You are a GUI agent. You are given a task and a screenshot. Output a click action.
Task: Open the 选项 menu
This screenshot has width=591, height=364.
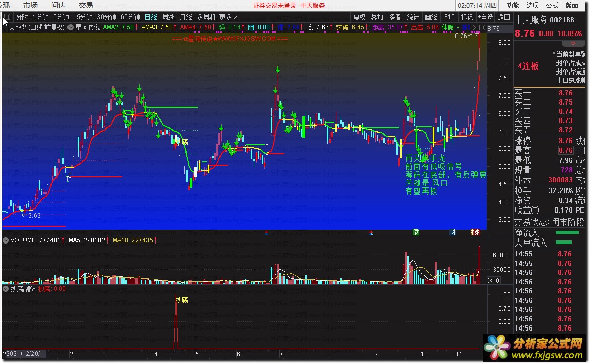(532, 5)
